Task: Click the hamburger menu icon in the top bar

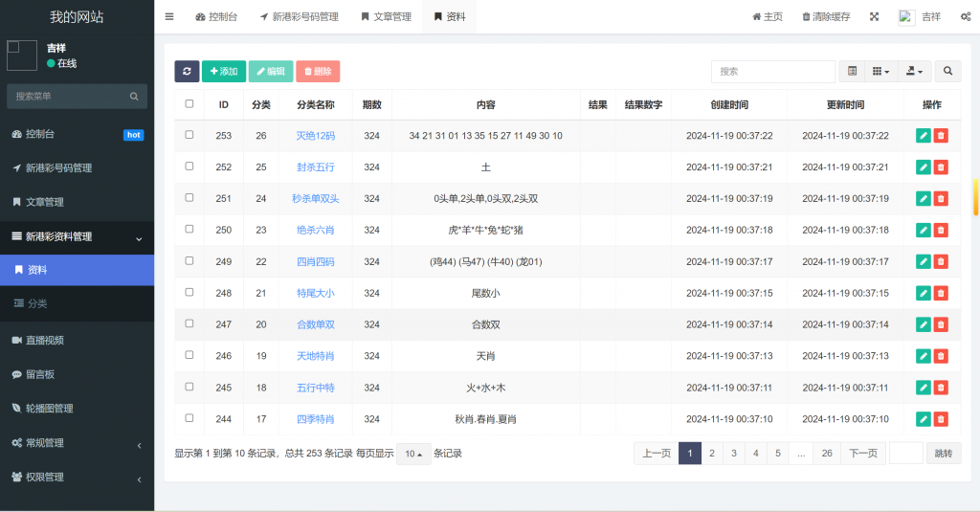Action: pyautogui.click(x=169, y=16)
